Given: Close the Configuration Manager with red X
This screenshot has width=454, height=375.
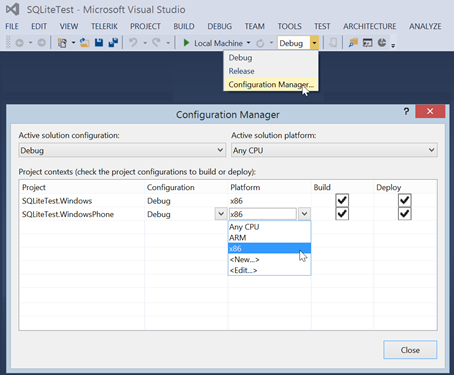Looking at the screenshot, I should click(430, 111).
